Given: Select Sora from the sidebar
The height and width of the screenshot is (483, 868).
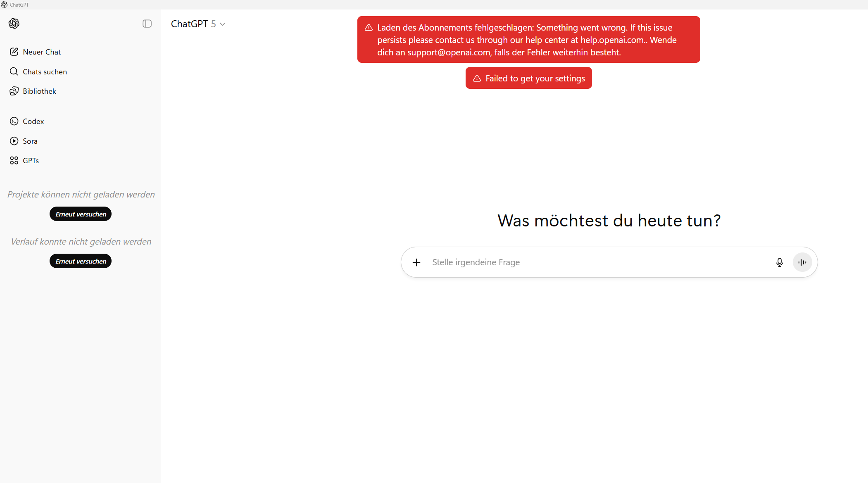Looking at the screenshot, I should [30, 141].
